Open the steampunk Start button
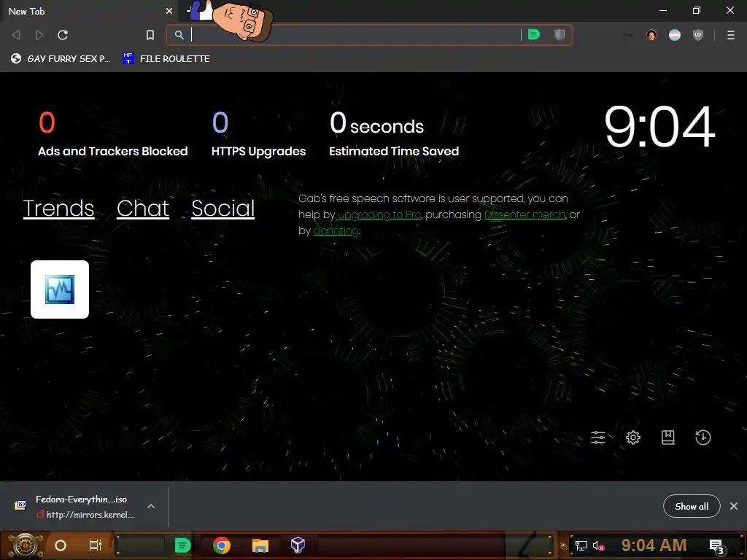The width and height of the screenshot is (747, 560). [x=26, y=545]
